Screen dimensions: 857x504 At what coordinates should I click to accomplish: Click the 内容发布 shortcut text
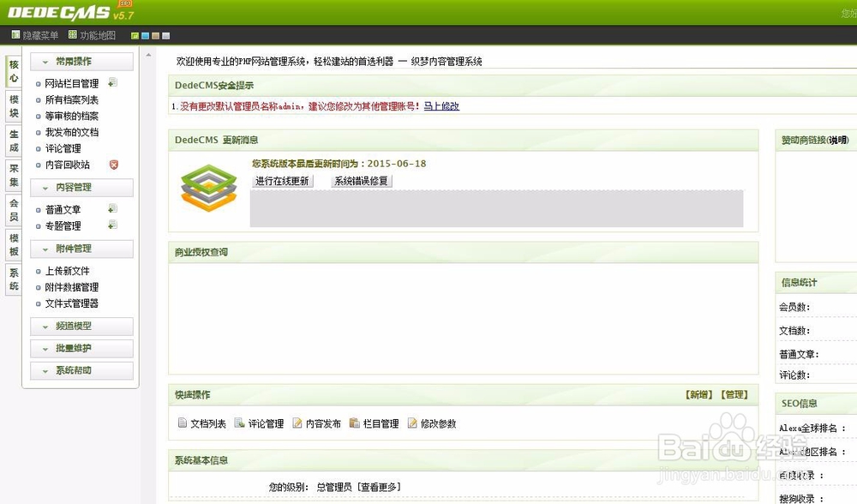pyautogui.click(x=323, y=423)
